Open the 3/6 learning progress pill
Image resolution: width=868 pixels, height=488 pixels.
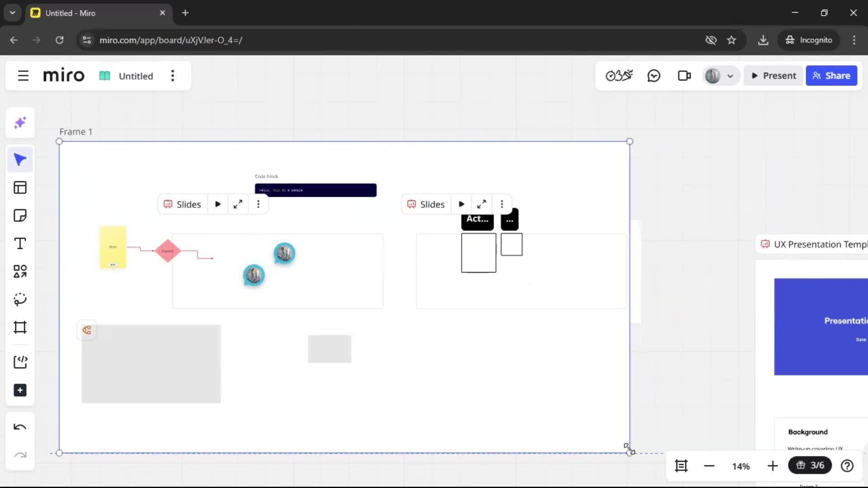point(810,465)
